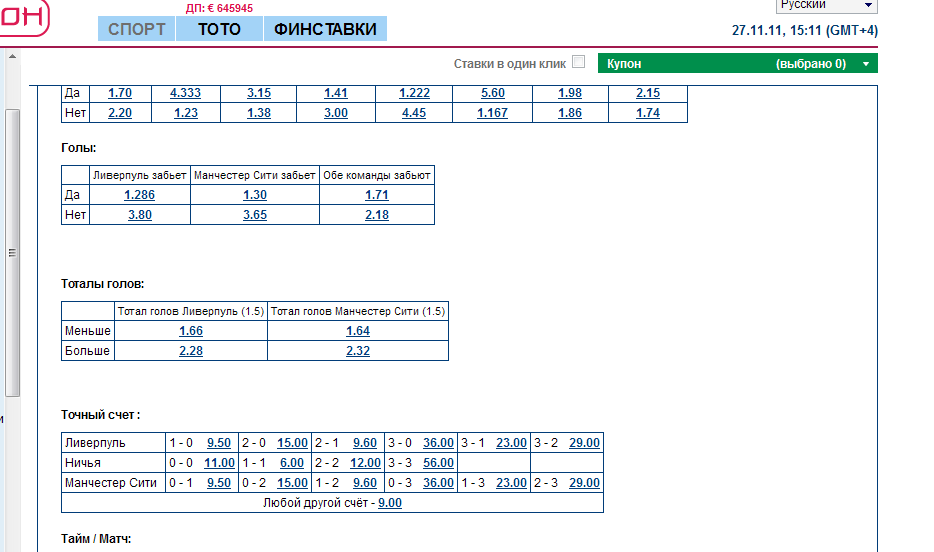This screenshot has height=552, width=934.
Task: Choose draw 2 - 2 odds 12.00
Action: point(365,463)
